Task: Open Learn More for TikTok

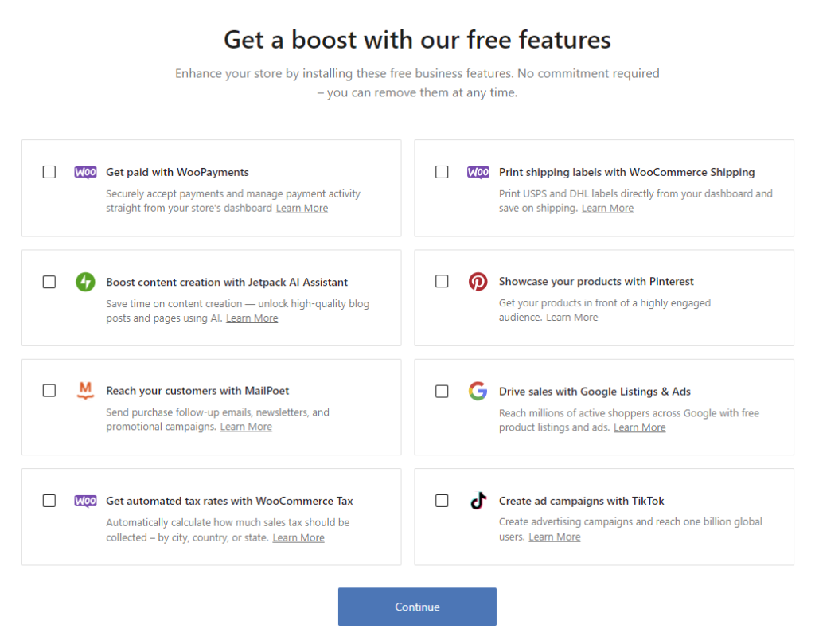Action: [x=554, y=537]
